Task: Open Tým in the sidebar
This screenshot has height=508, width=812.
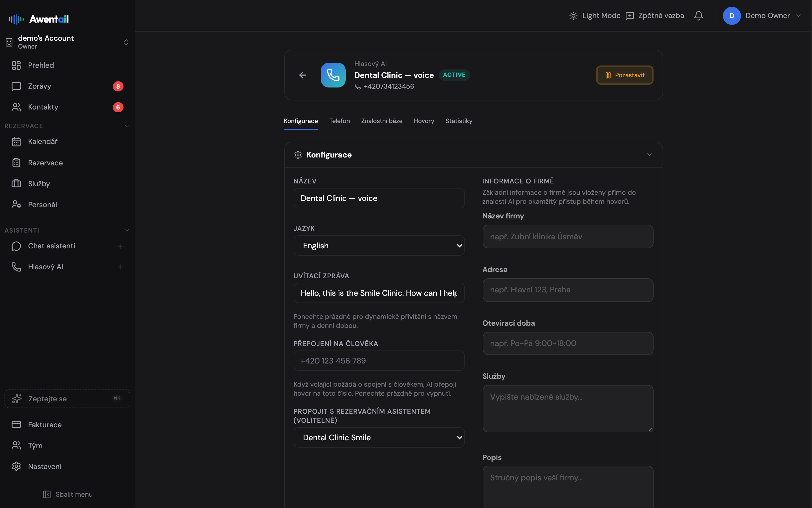Action: click(67, 446)
